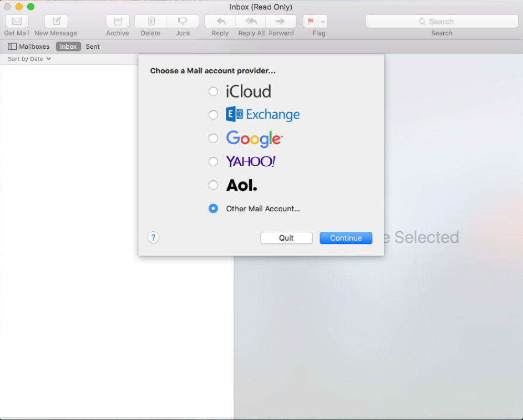Viewport: 523px width, 420px height.
Task: Click the green zoom window button
Action: [x=30, y=7]
